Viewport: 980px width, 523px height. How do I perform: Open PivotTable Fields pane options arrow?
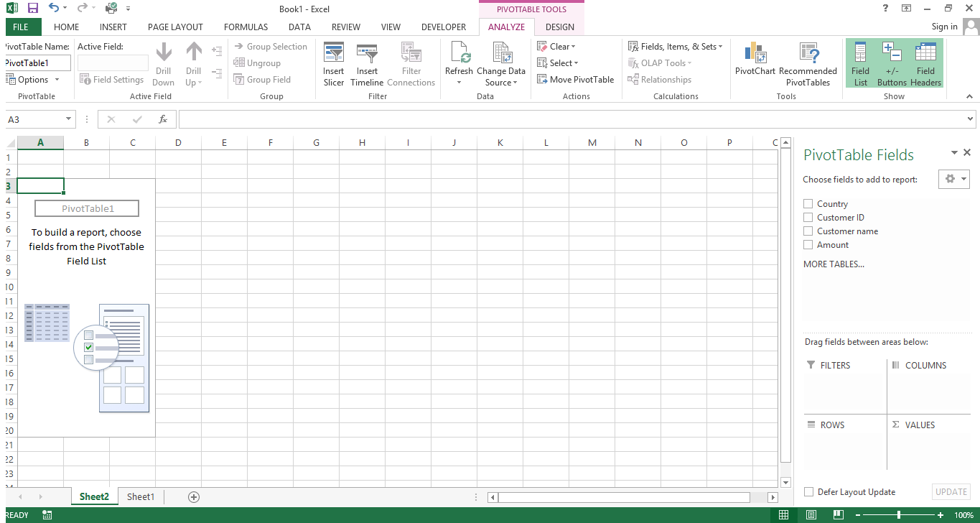point(954,152)
